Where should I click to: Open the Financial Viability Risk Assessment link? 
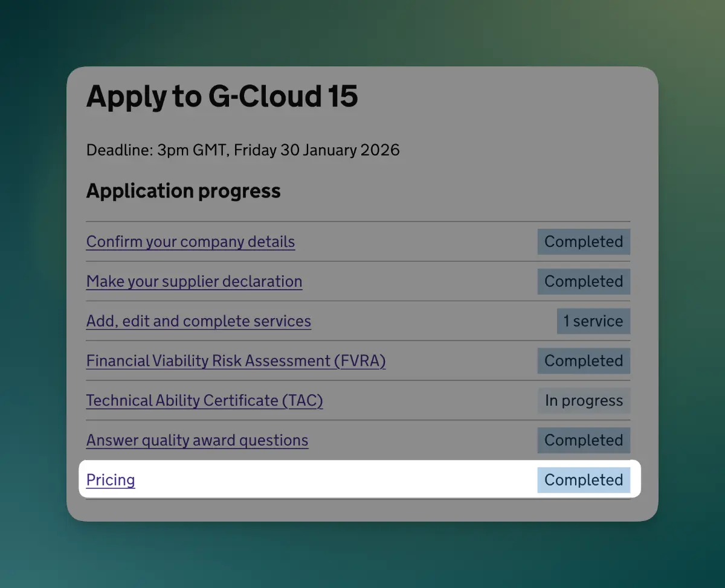click(236, 361)
